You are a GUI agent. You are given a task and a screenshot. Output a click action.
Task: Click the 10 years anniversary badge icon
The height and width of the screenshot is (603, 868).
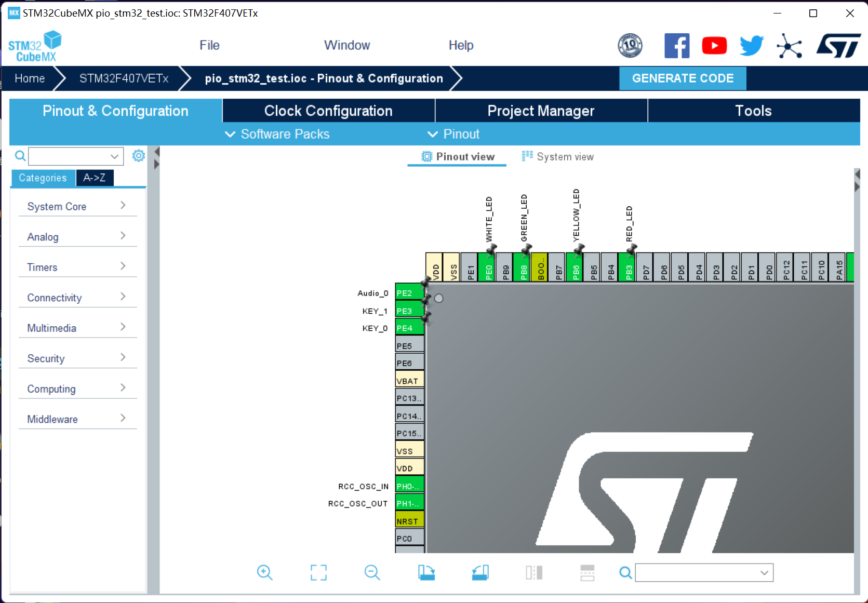pyautogui.click(x=630, y=46)
